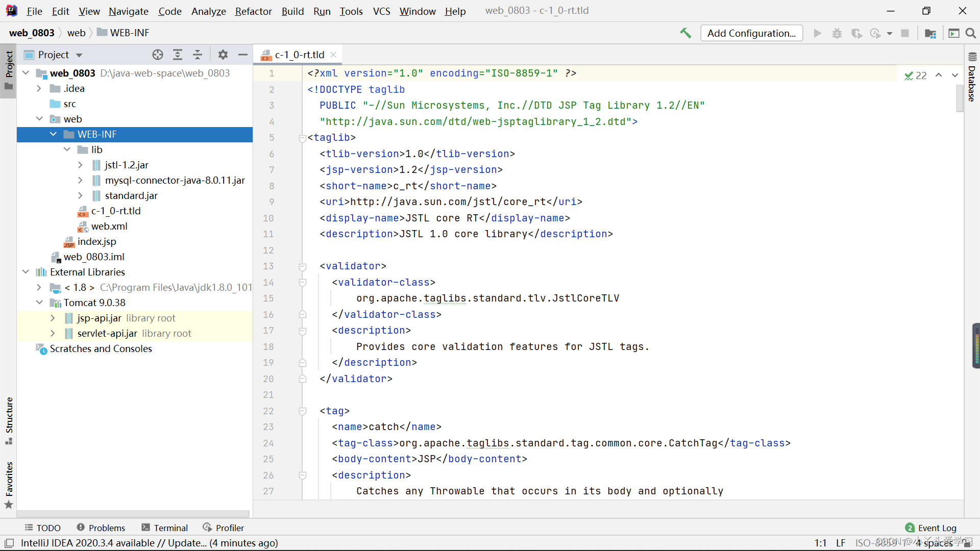Click the Project panel horizontal scrollbar
The height and width of the screenshot is (551, 980).
[x=133, y=514]
